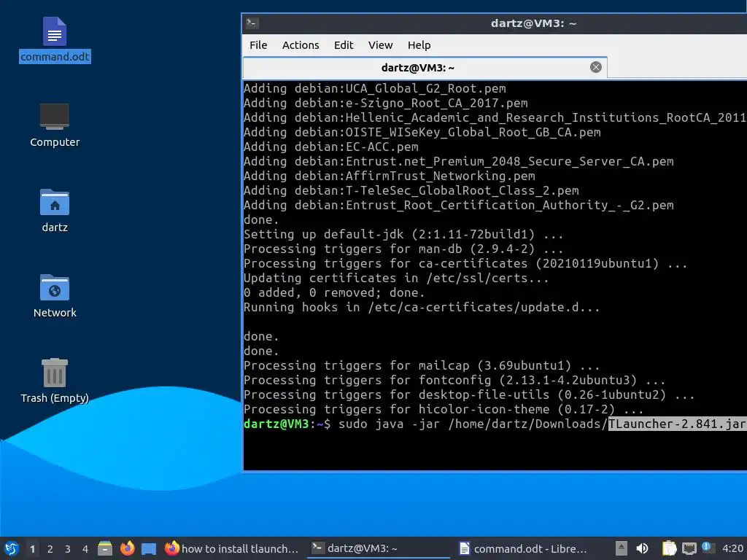Open the File menu in terminal

click(258, 45)
